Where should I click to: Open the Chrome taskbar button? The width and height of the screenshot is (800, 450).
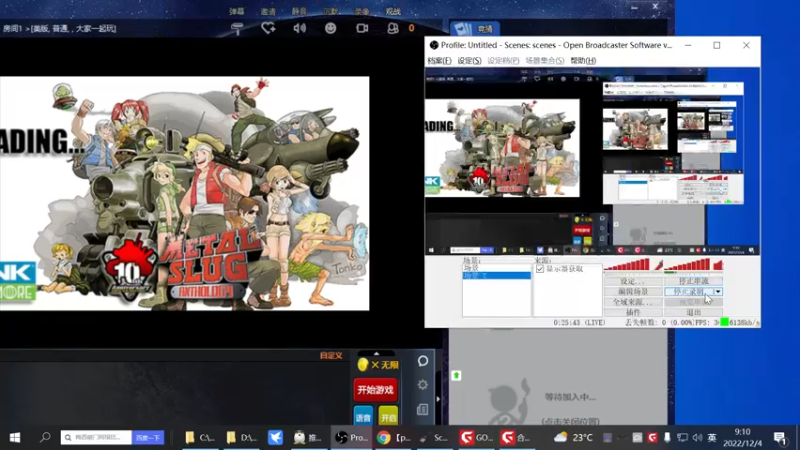pos(394,437)
